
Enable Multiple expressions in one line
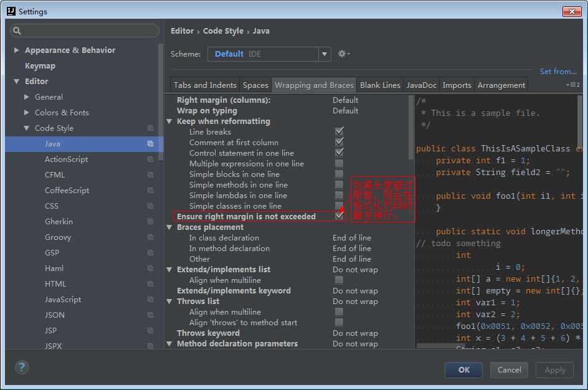339,163
